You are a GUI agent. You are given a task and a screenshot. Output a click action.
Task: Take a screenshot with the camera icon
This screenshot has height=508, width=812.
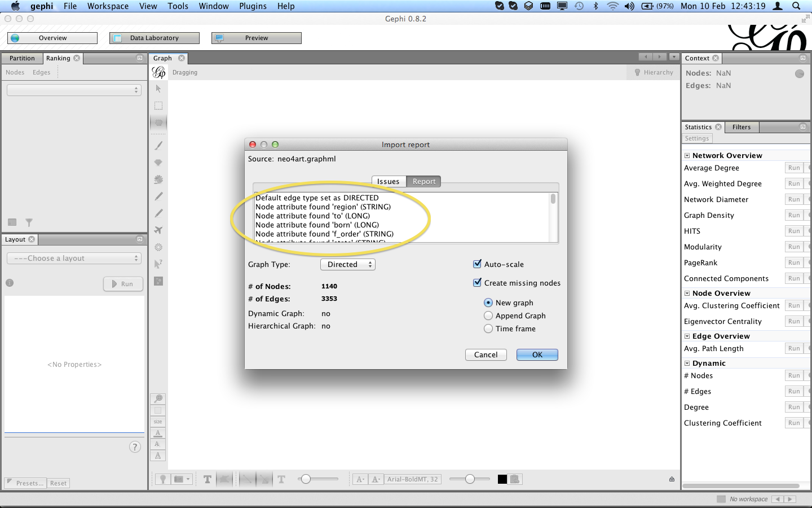tap(179, 479)
